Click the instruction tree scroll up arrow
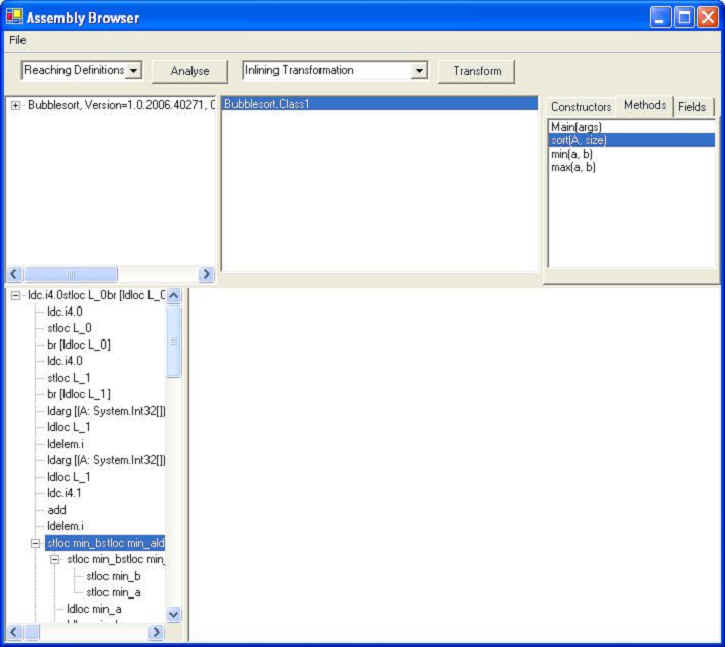The width and height of the screenshot is (725, 647). 173,296
